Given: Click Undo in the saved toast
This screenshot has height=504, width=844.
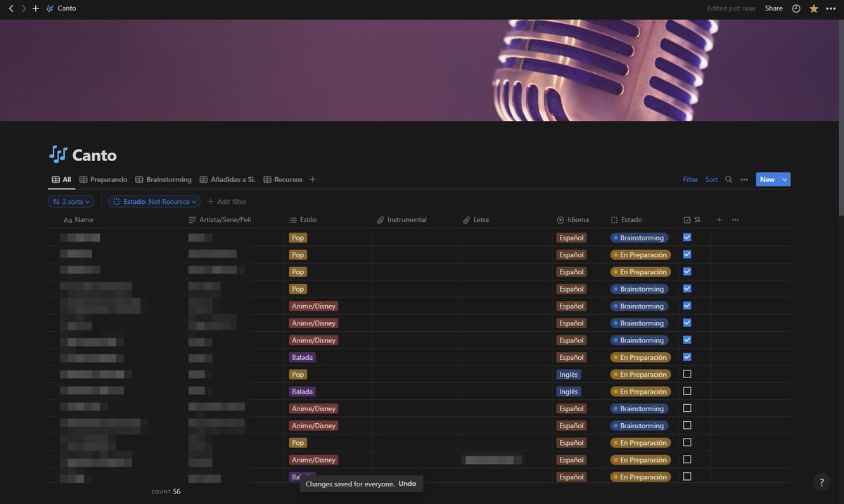Looking at the screenshot, I should tap(407, 484).
